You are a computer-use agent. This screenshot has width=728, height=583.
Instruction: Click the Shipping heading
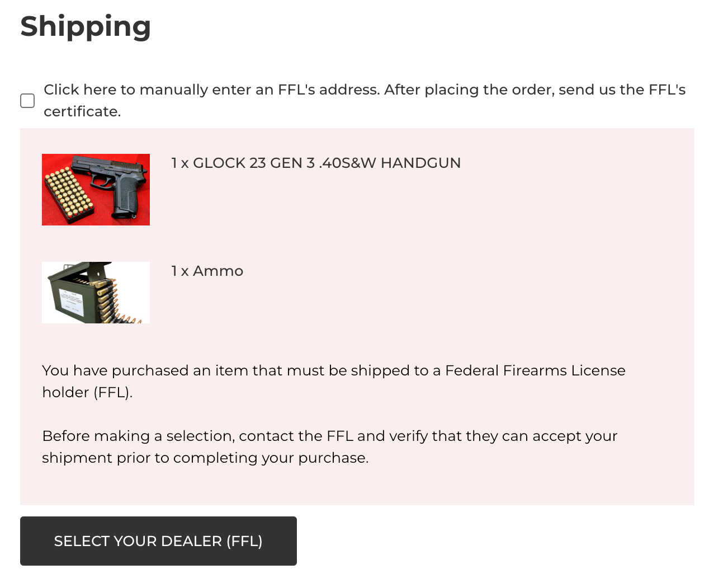[86, 26]
